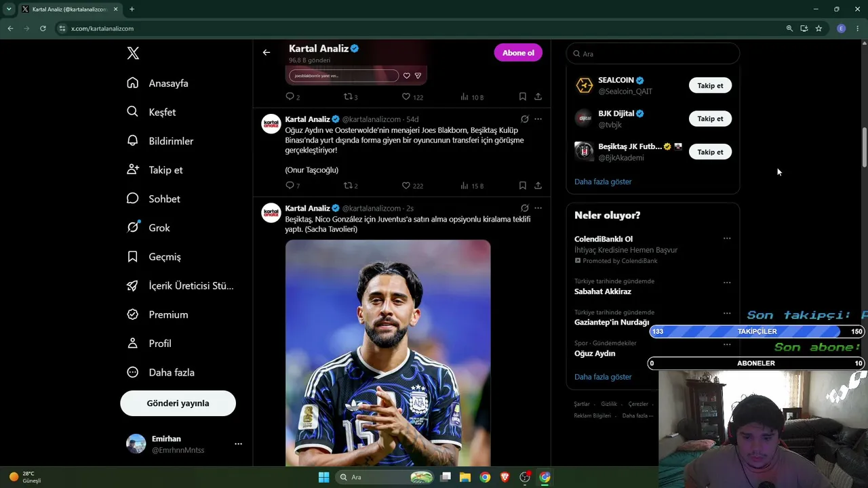Open the Chrome zoom magnifier icon

(x=789, y=28)
